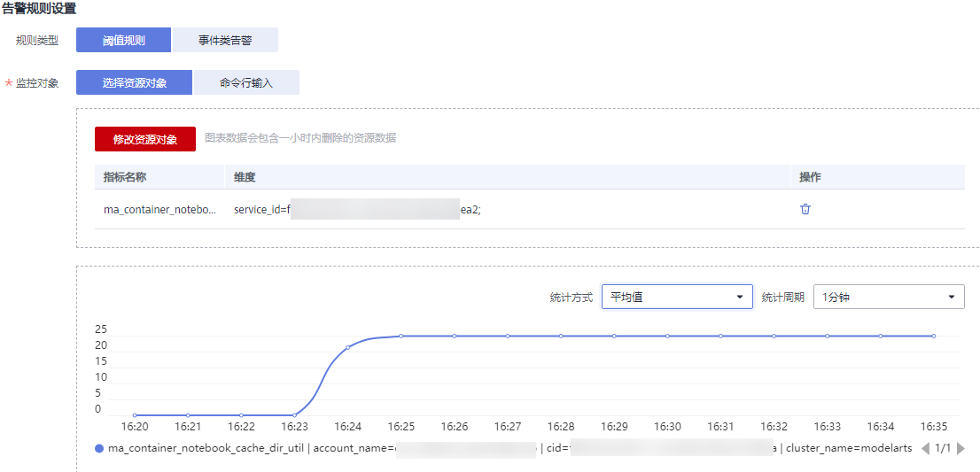
Task: Go to next legend page arrow
Action: pos(961,448)
